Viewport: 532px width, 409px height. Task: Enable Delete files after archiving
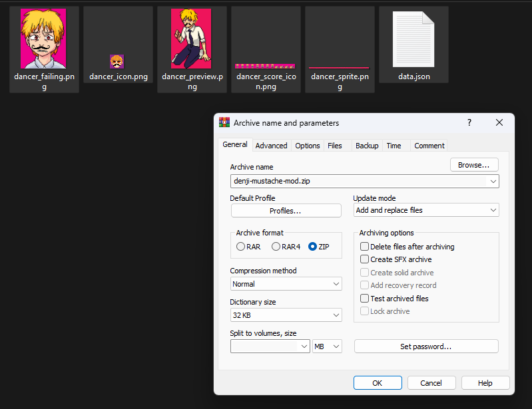(364, 246)
